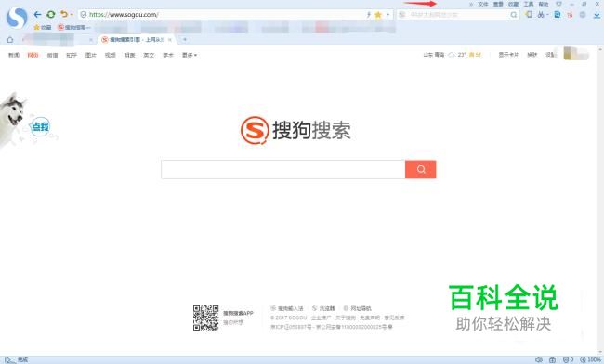The image size is (604, 364).
Task: Click the security shield in address bar
Action: tap(84, 15)
